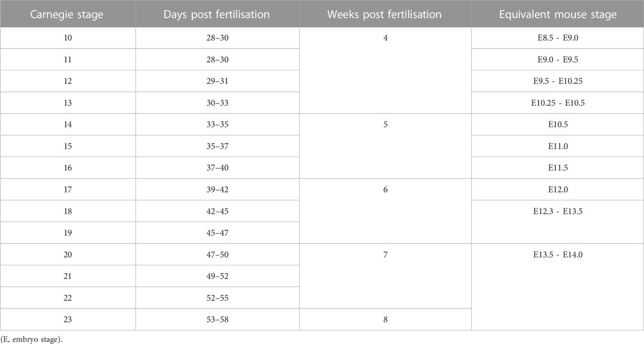Click the 53–58 days cell

click(x=217, y=319)
